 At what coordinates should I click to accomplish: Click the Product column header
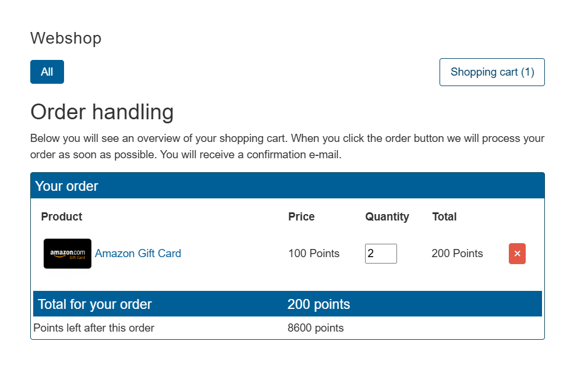coord(62,217)
